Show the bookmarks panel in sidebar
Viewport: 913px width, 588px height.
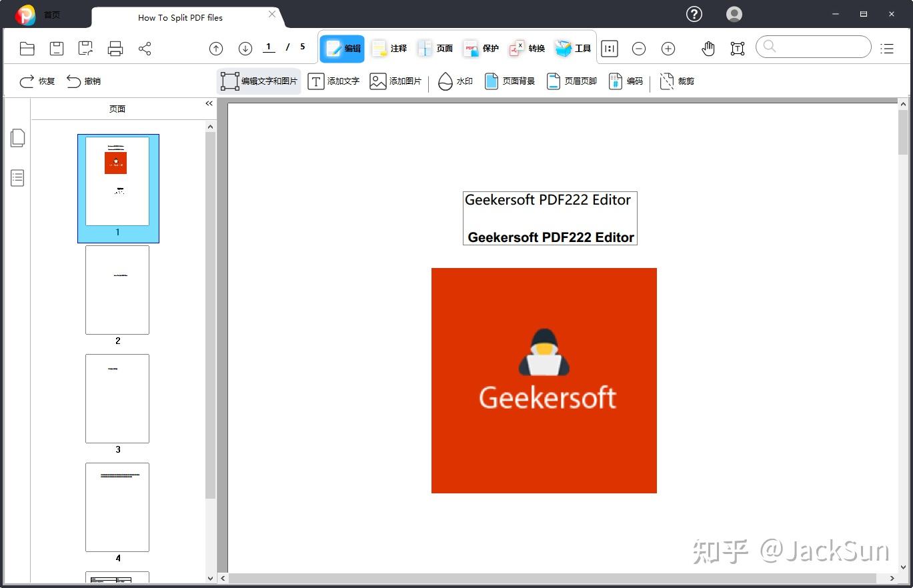tap(17, 178)
